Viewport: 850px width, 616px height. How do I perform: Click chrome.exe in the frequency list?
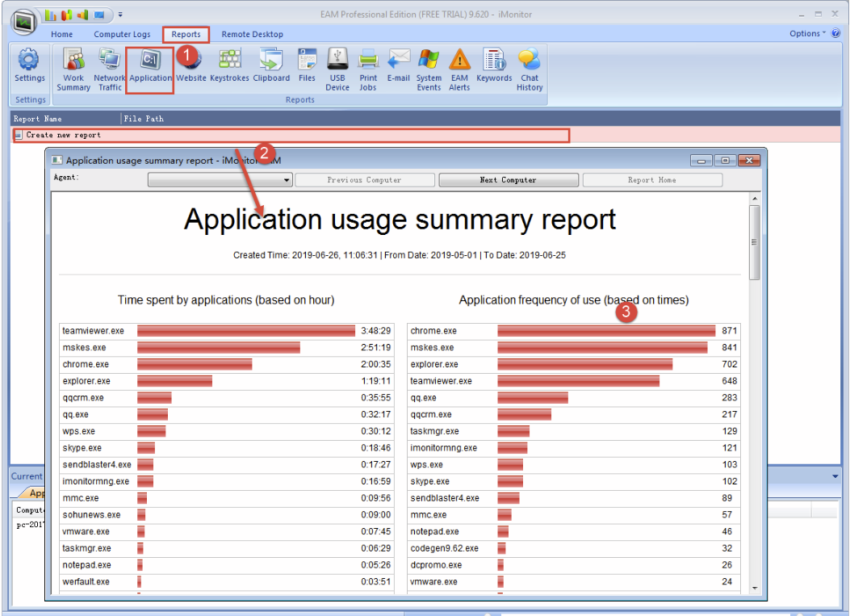pyautogui.click(x=433, y=331)
